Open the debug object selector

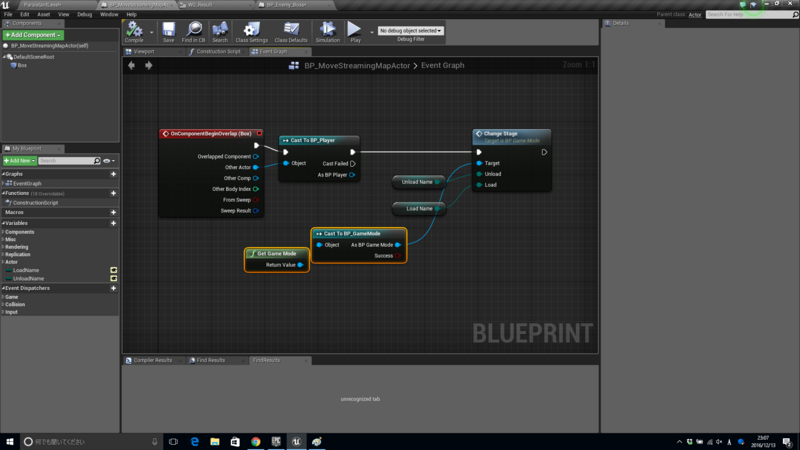[410, 31]
